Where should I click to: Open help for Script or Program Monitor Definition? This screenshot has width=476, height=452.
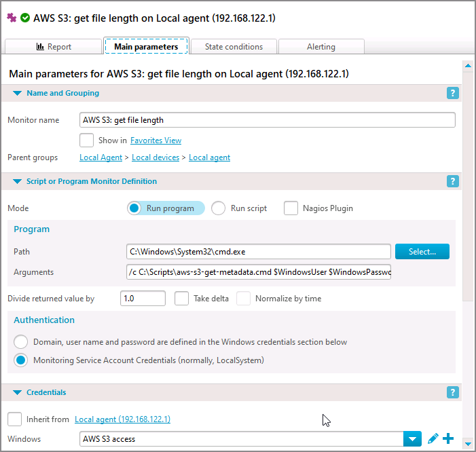(452, 181)
